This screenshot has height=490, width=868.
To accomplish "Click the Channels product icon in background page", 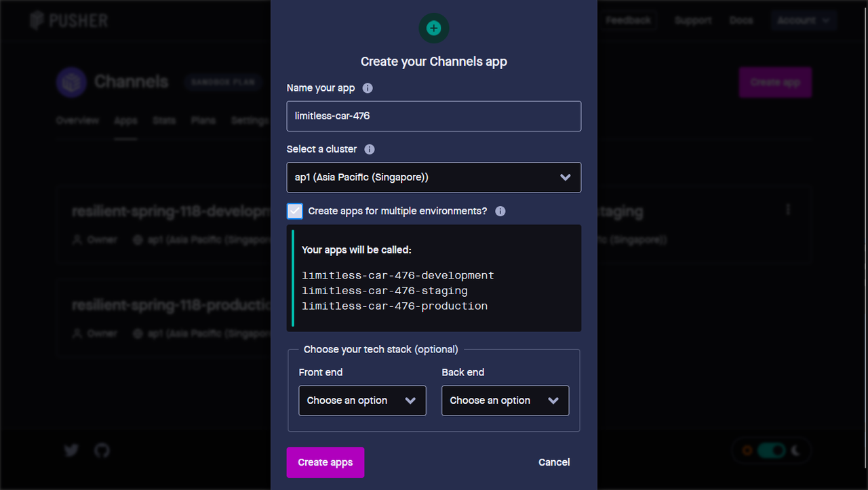I will pos(71,83).
